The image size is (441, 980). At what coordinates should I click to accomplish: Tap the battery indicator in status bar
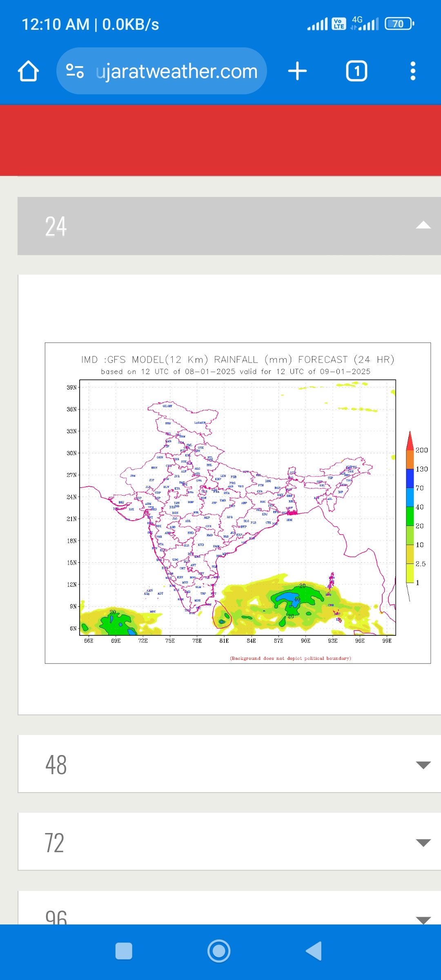[x=399, y=24]
